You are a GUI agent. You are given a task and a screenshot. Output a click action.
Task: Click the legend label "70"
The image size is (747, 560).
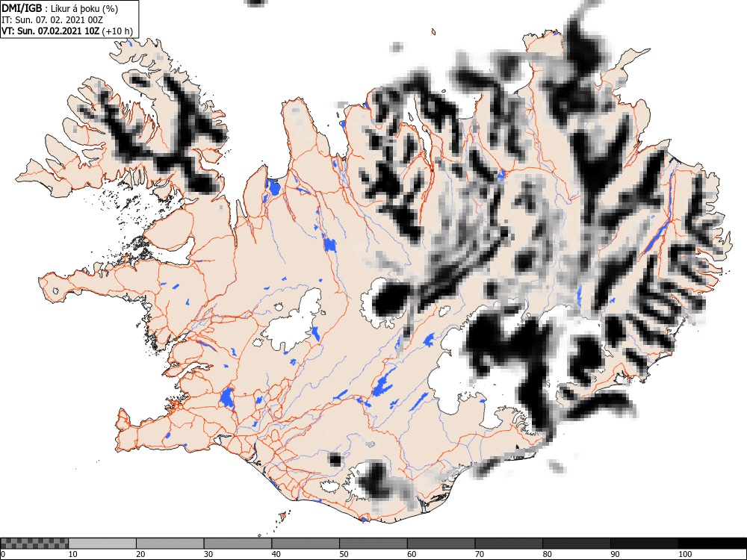click(x=480, y=554)
